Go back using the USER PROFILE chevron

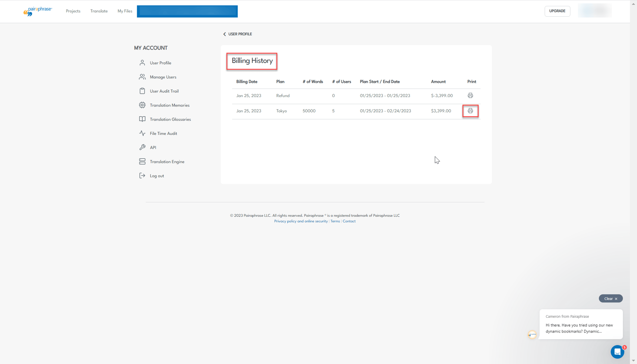(x=224, y=34)
